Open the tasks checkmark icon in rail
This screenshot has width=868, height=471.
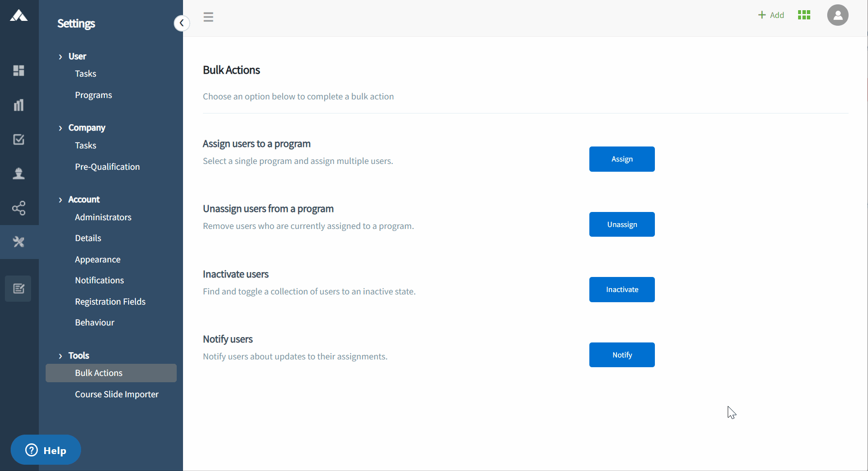(x=18, y=140)
